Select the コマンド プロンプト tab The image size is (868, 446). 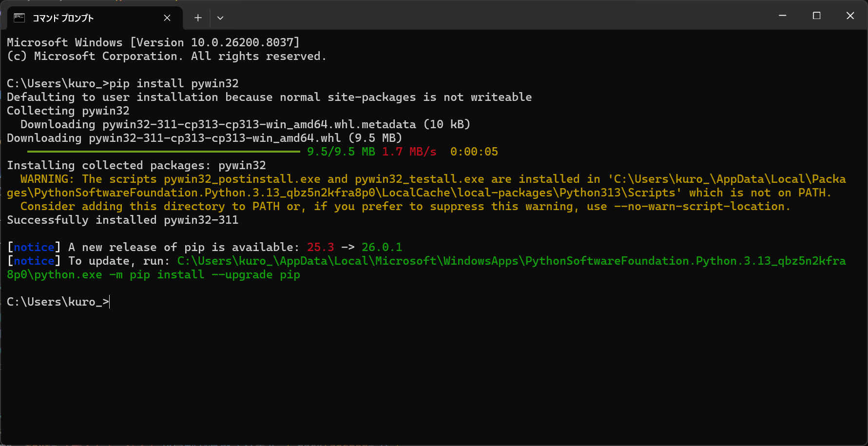coord(63,18)
